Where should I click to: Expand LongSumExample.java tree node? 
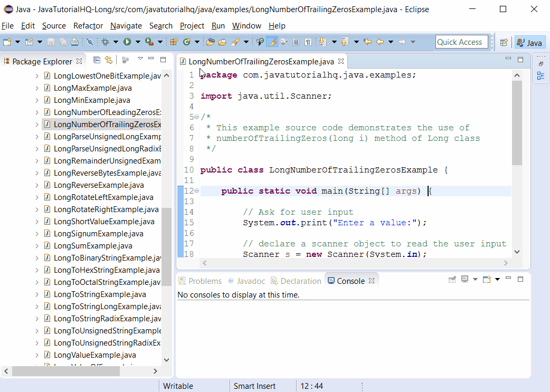(x=37, y=246)
